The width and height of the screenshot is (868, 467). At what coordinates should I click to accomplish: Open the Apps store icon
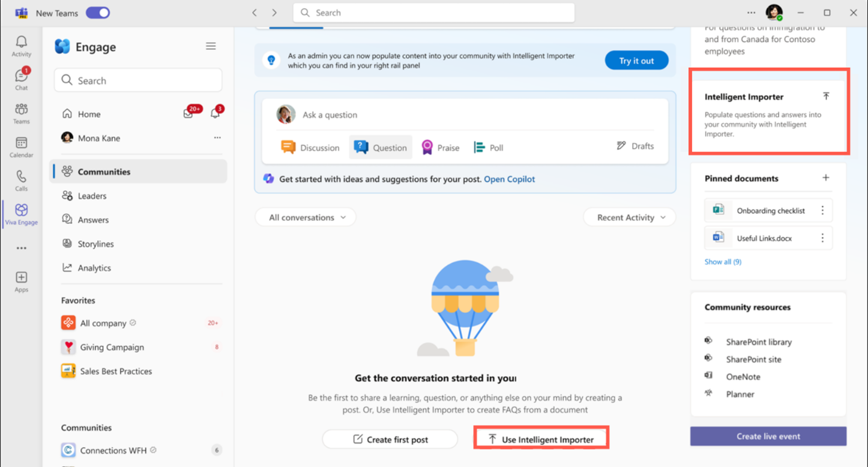(x=21, y=282)
